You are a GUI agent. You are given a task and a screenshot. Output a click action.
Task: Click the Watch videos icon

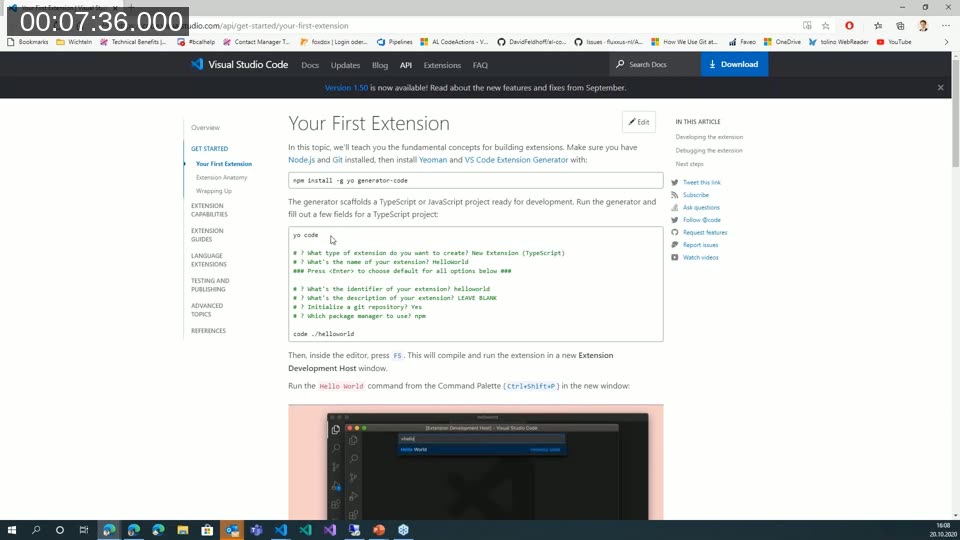click(675, 258)
